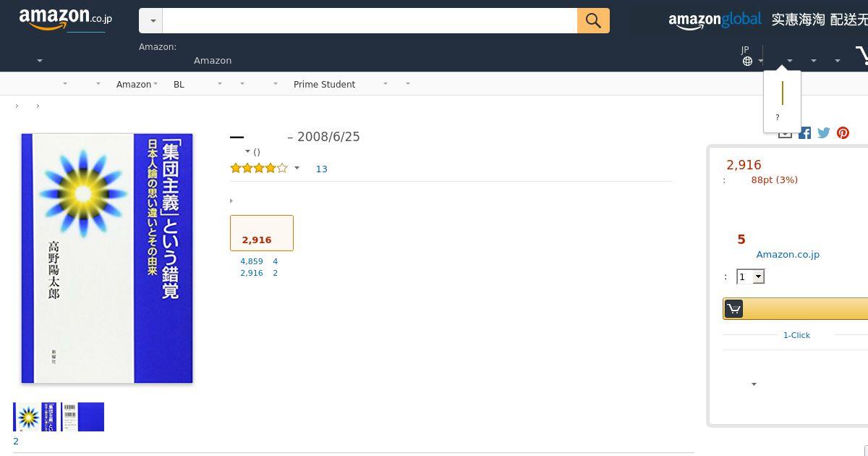Image resolution: width=868 pixels, height=456 pixels.
Task: Click the Amazon.co.jp seller link
Action: pos(788,254)
